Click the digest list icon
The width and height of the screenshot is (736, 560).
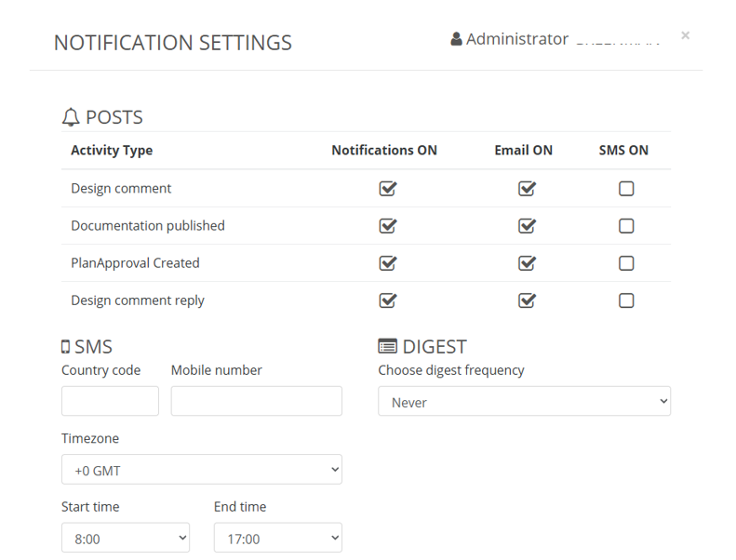(387, 347)
